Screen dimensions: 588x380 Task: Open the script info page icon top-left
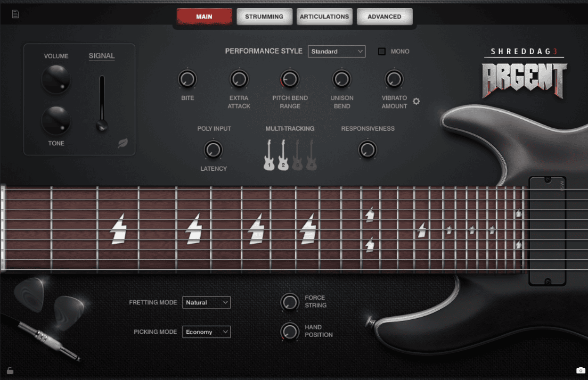point(15,13)
